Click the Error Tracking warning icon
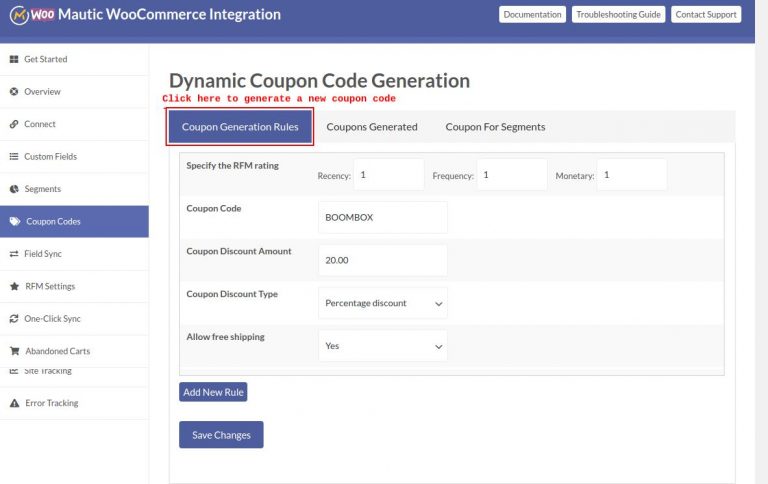This screenshot has width=768, height=484. click(x=15, y=403)
